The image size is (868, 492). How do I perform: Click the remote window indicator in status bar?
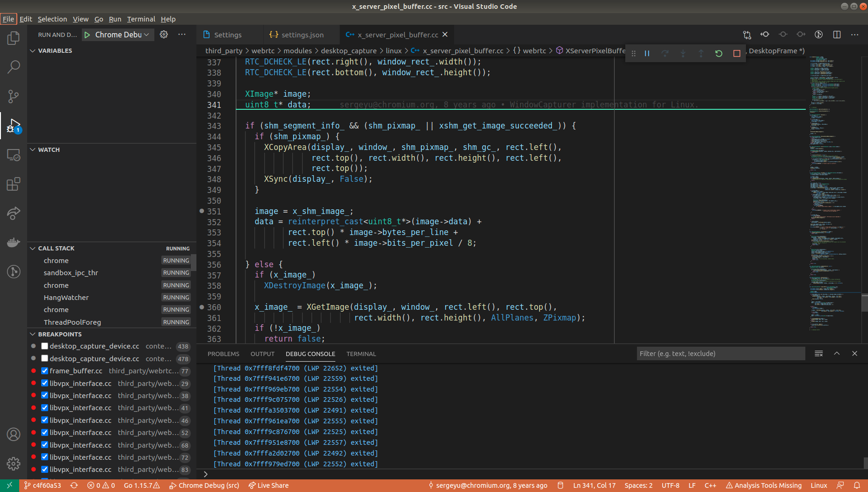9,485
